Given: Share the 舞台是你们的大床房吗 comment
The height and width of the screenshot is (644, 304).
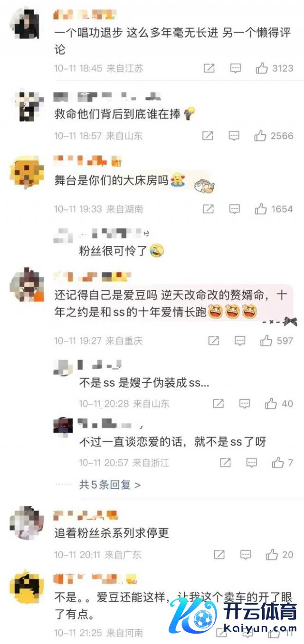Looking at the screenshot, I should (208, 209).
